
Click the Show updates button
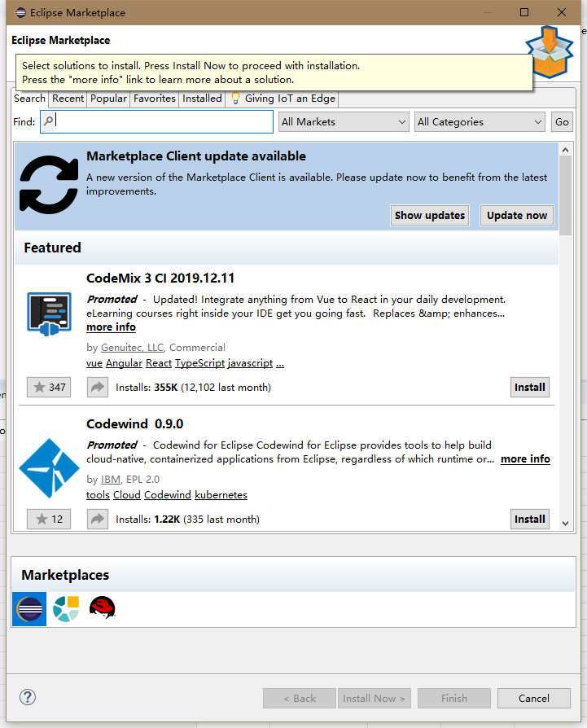[x=430, y=216]
